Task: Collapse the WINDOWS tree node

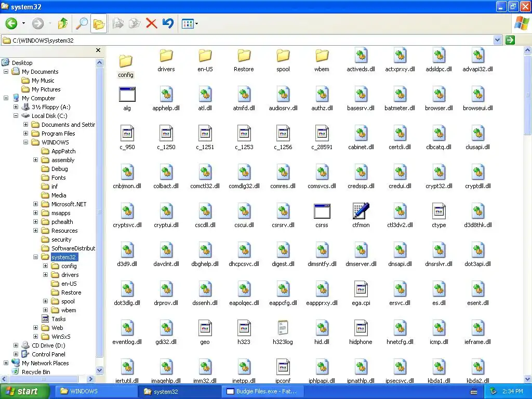Action: (x=26, y=142)
